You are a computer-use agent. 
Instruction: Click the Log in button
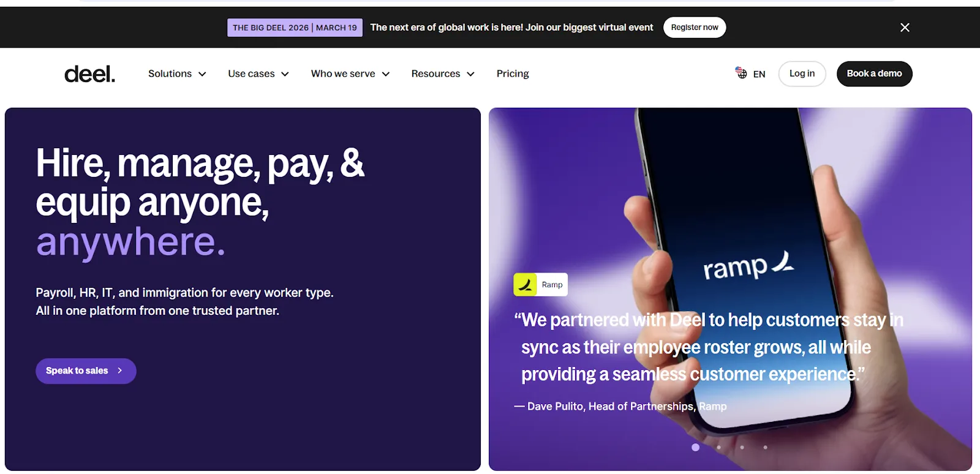(x=802, y=73)
